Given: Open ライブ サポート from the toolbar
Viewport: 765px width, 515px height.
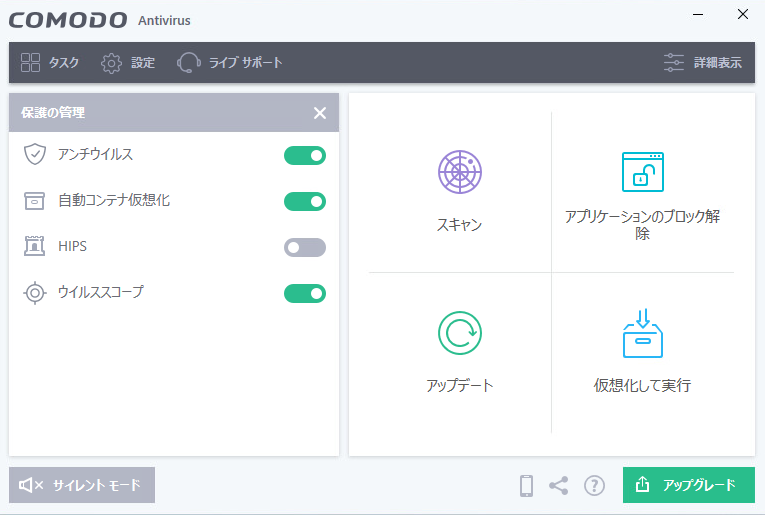Looking at the screenshot, I should pyautogui.click(x=229, y=62).
